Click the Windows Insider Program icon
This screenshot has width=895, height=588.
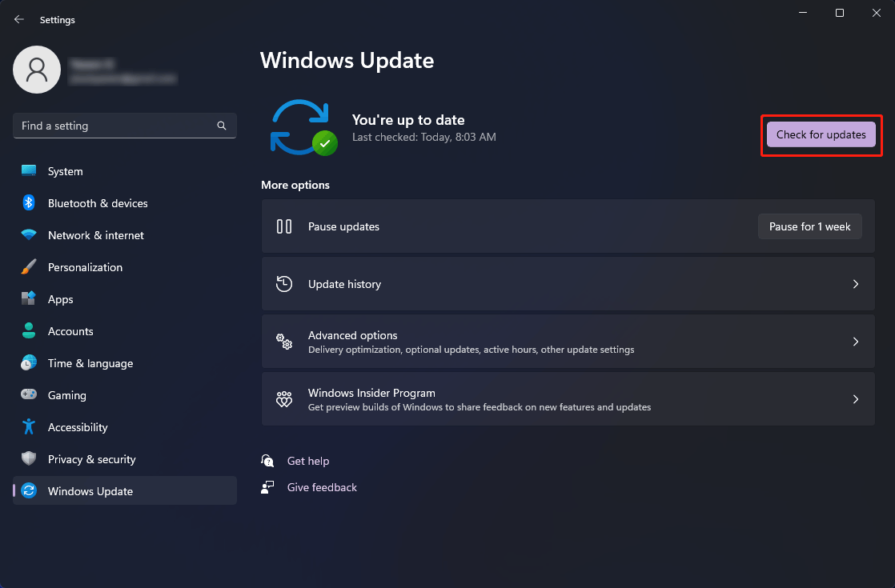(x=284, y=398)
